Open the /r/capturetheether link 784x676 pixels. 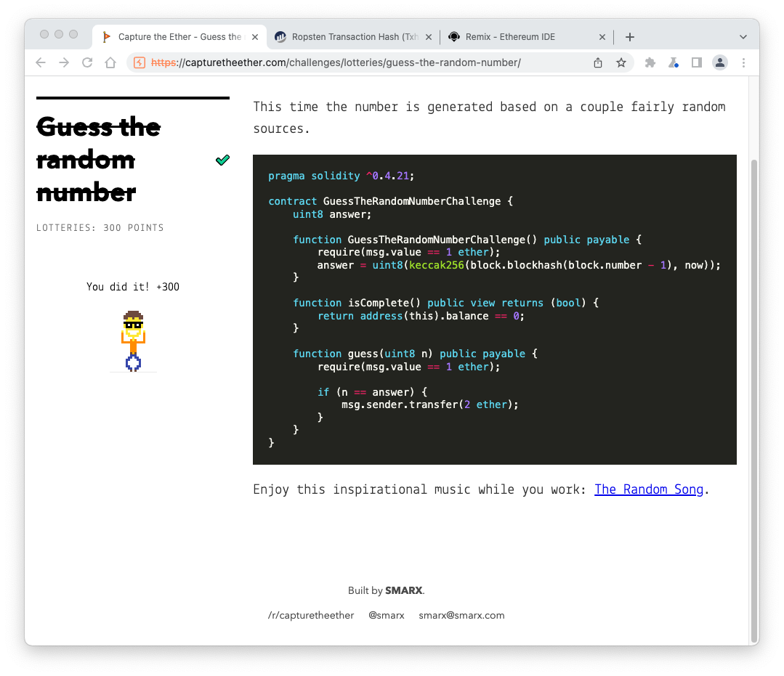click(x=310, y=615)
